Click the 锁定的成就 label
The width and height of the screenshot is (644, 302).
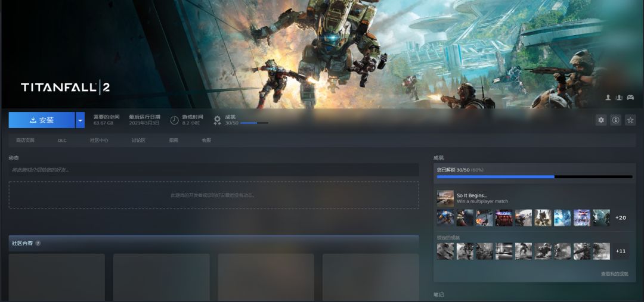448,238
